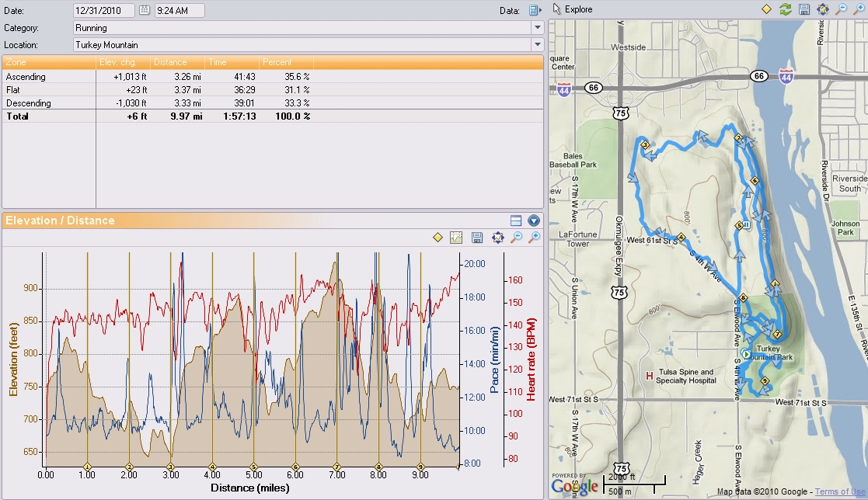Refresh the map view
The width and height of the screenshot is (868, 500).
(785, 9)
